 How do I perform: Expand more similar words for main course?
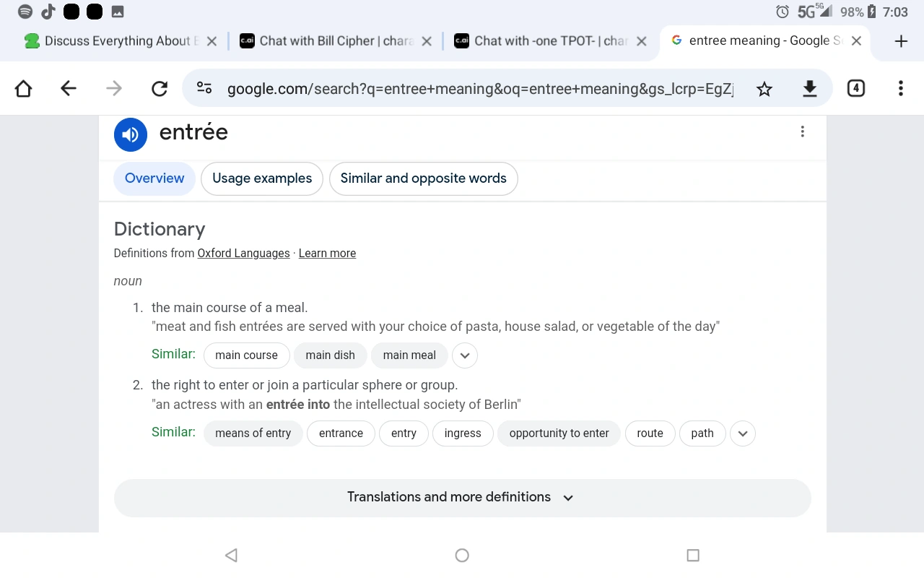click(x=465, y=355)
